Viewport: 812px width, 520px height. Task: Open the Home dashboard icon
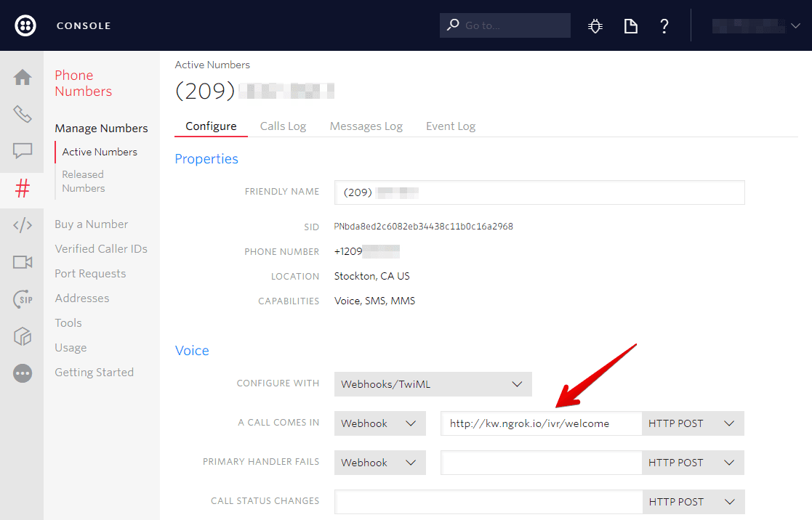coord(23,76)
